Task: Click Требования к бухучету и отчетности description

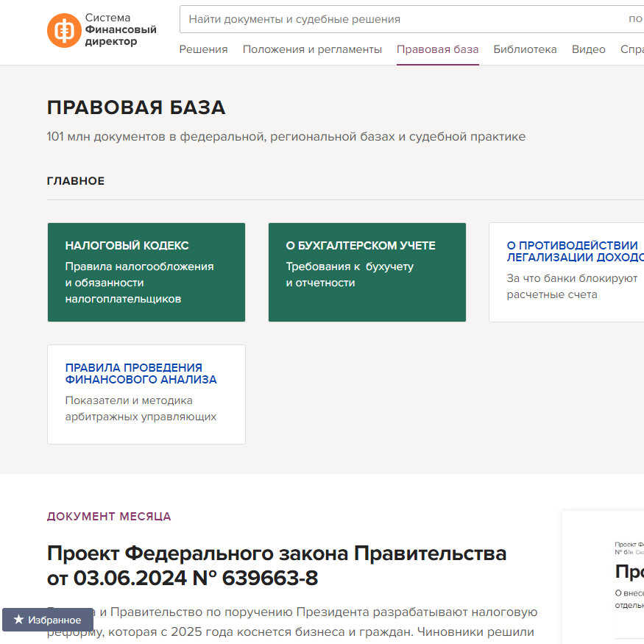Action: point(350,275)
